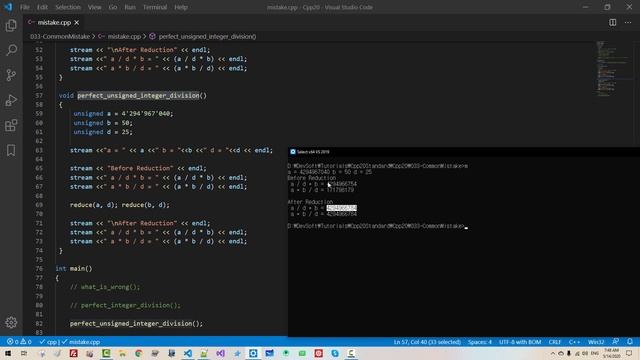Open the Bookmarks view in the activity bar

[x=11, y=150]
